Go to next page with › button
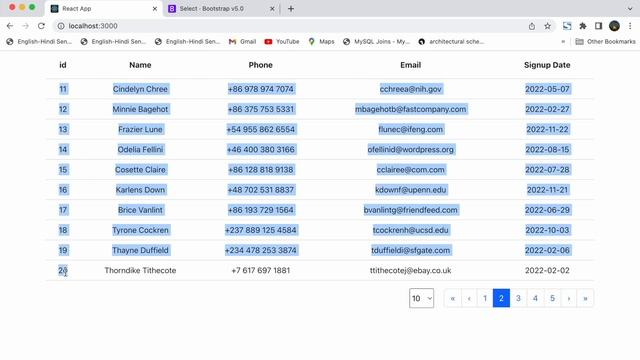The width and height of the screenshot is (640, 360). [x=569, y=298]
